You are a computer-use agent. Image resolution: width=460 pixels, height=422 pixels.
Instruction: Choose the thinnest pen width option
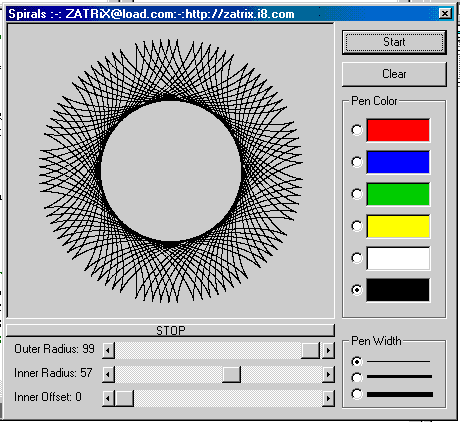click(357, 361)
